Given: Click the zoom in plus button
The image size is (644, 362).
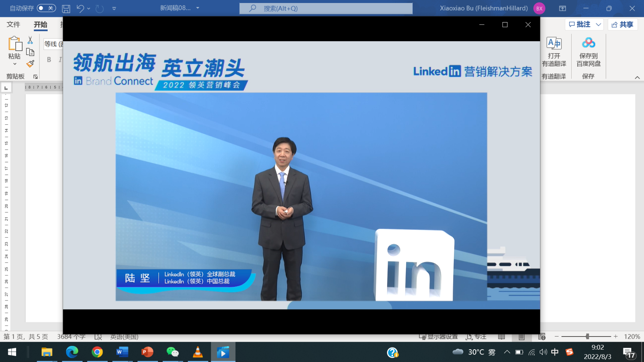Looking at the screenshot, I should (615, 337).
